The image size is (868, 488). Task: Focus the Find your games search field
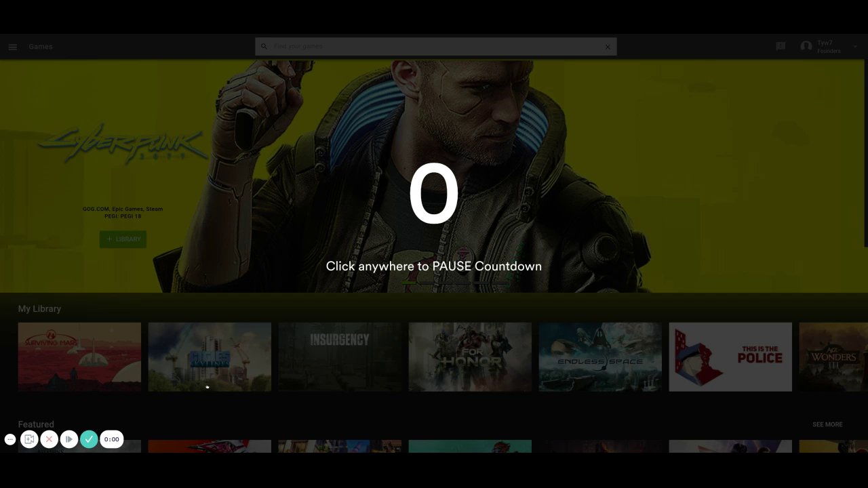(435, 46)
